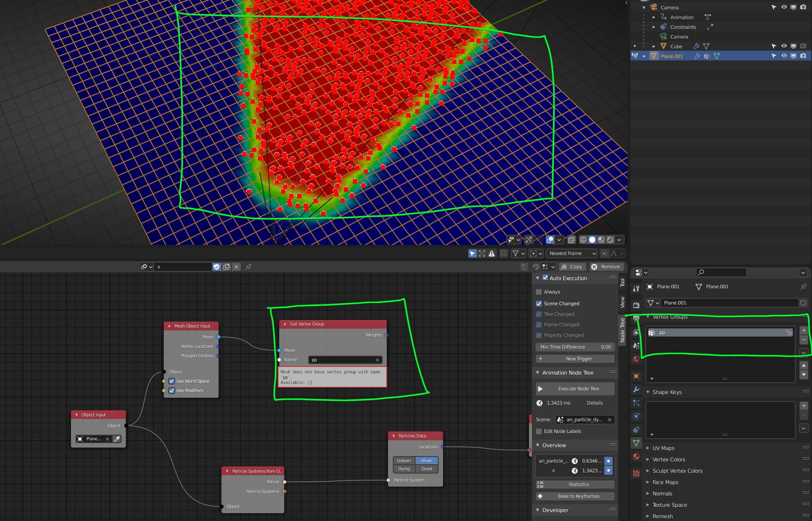The width and height of the screenshot is (812, 521).
Task: Switch to Rendered viewport shading mode
Action: pos(610,240)
